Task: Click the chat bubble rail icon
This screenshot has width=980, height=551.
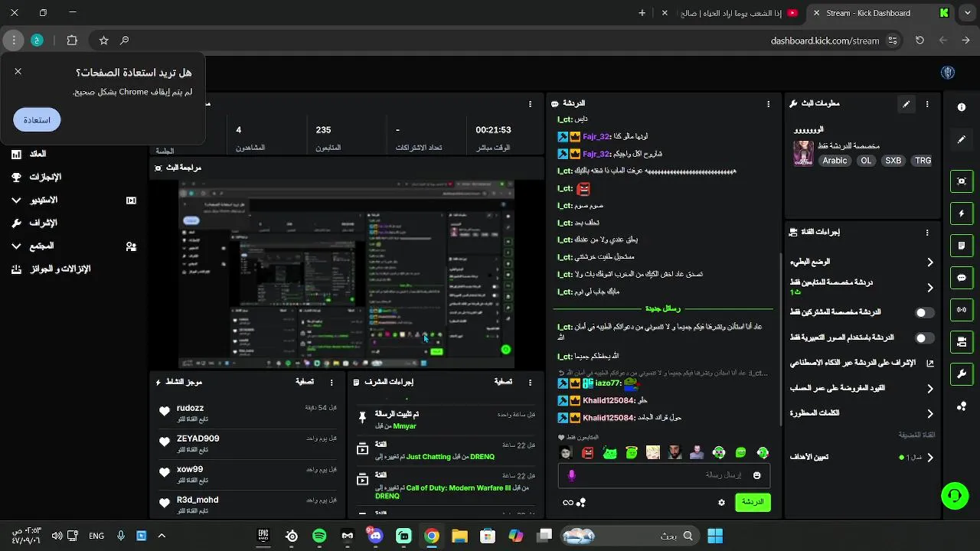Action: [962, 278]
